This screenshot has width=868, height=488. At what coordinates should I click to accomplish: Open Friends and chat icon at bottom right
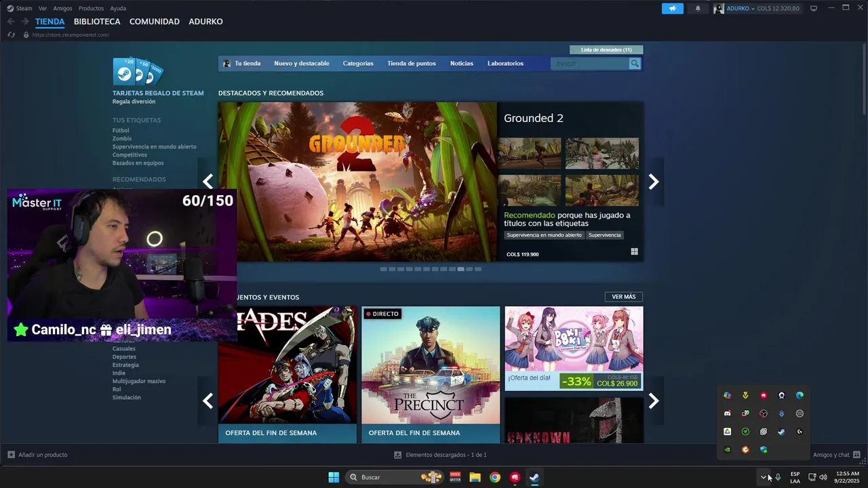click(x=856, y=455)
